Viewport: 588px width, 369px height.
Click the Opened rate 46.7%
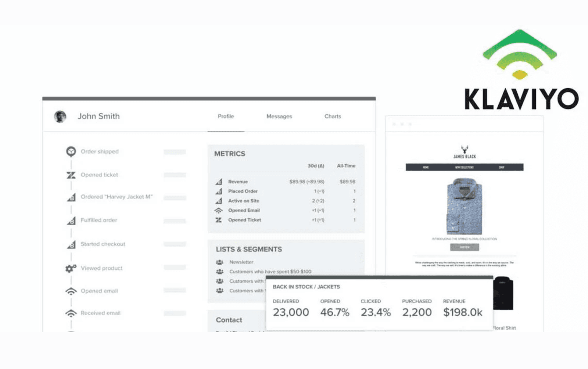pyautogui.click(x=335, y=312)
